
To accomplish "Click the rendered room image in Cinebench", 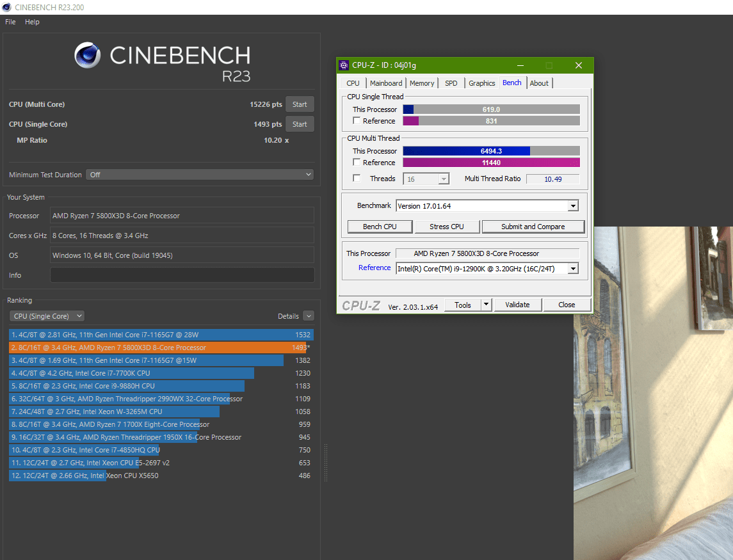I will pyautogui.click(x=653, y=393).
